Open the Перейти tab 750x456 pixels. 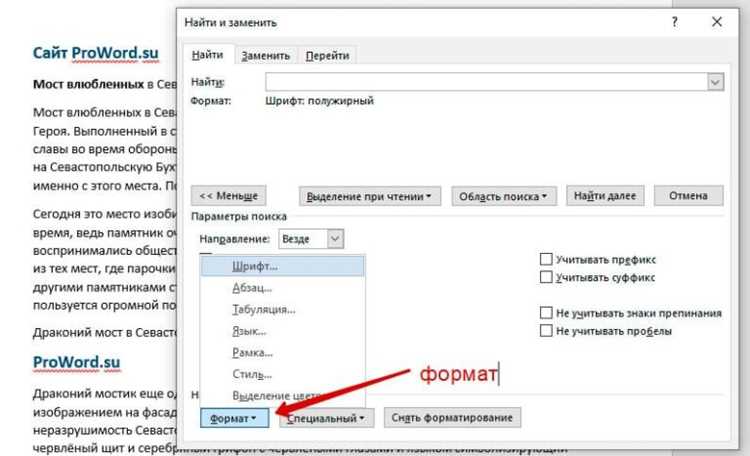[x=327, y=56]
